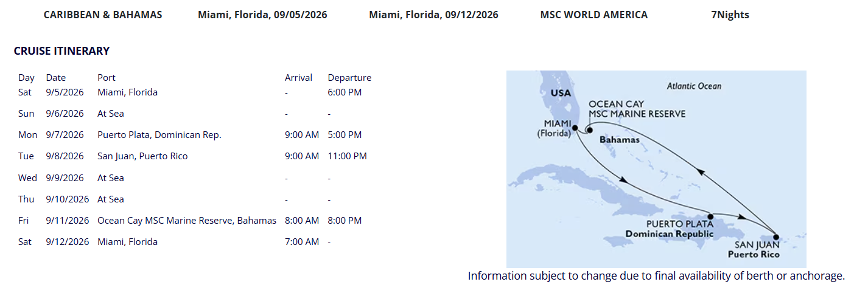Click the CARIBBEAN & BAHAMAS destination label

(x=103, y=15)
